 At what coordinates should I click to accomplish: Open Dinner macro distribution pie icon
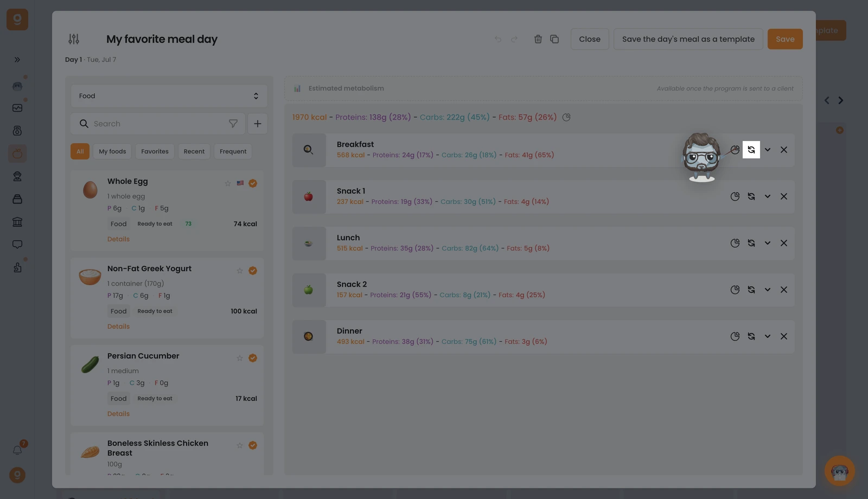[x=735, y=336]
